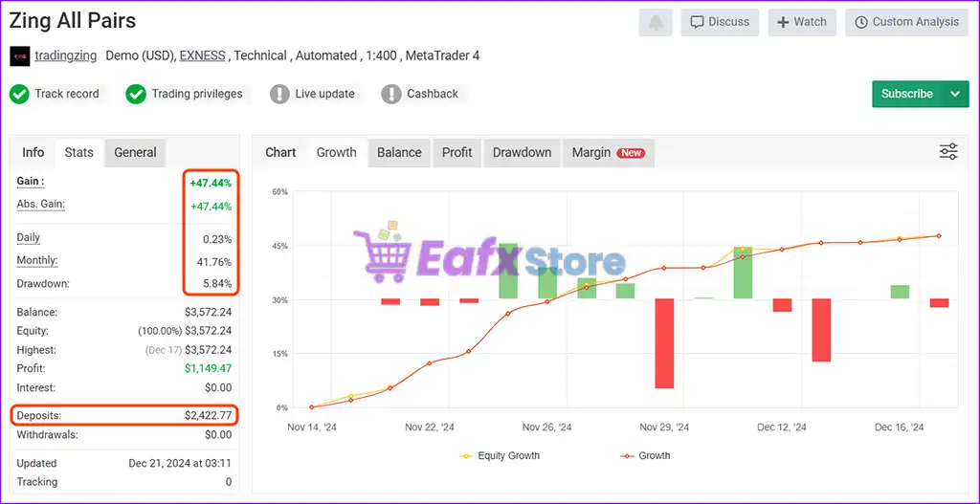Click the Profit value $1,149.47
This screenshot has height=504, width=980.
[x=208, y=368]
